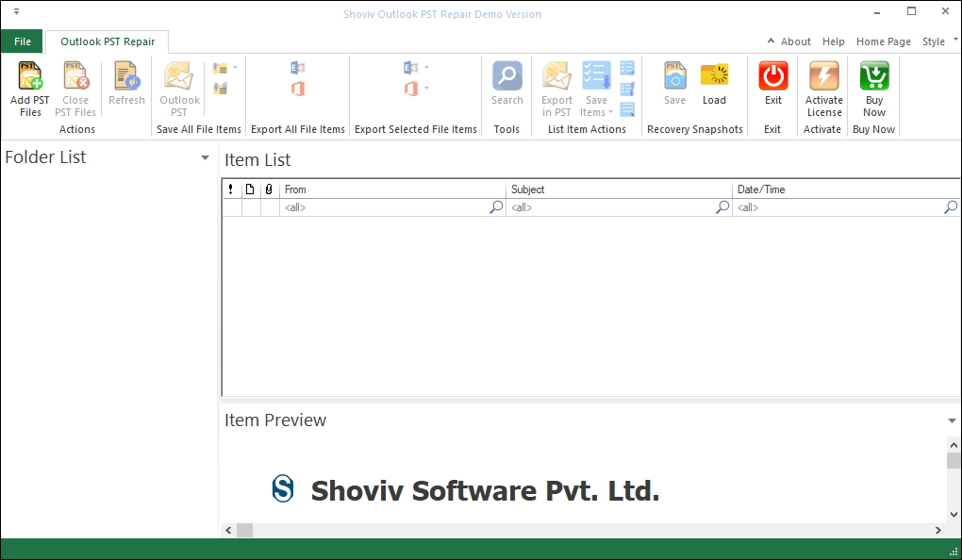Click the Activate License icon
This screenshot has width=962, height=560.
coord(824,75)
